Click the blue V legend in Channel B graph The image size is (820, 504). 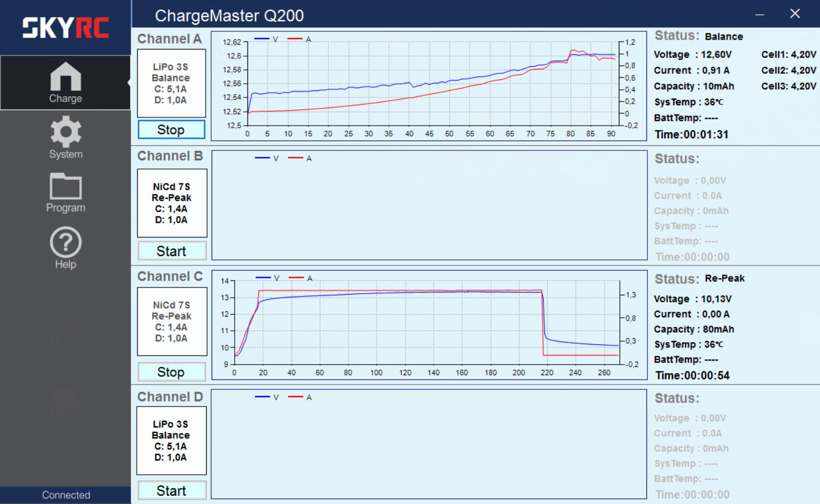tap(267, 158)
